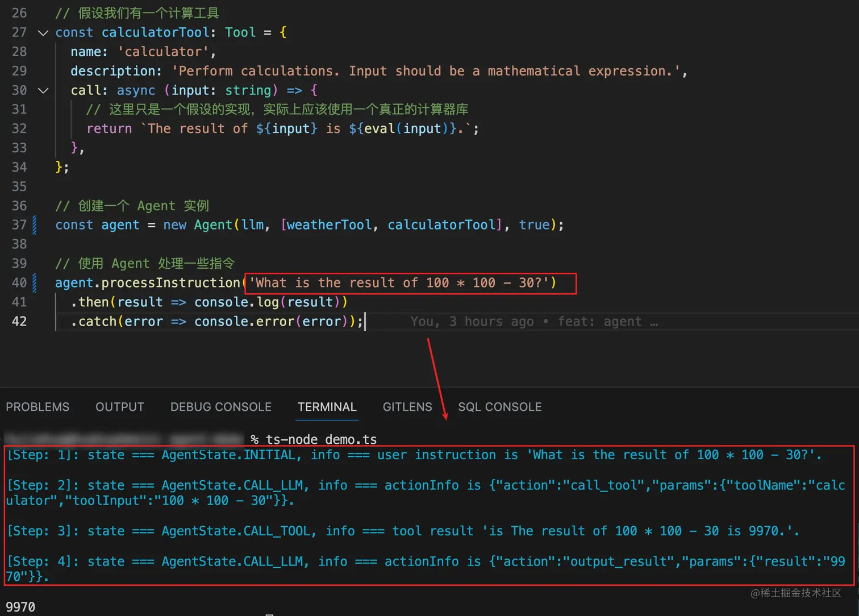The image size is (859, 616).
Task: Click the 'Perform calculations.' description string
Action: tap(426, 71)
